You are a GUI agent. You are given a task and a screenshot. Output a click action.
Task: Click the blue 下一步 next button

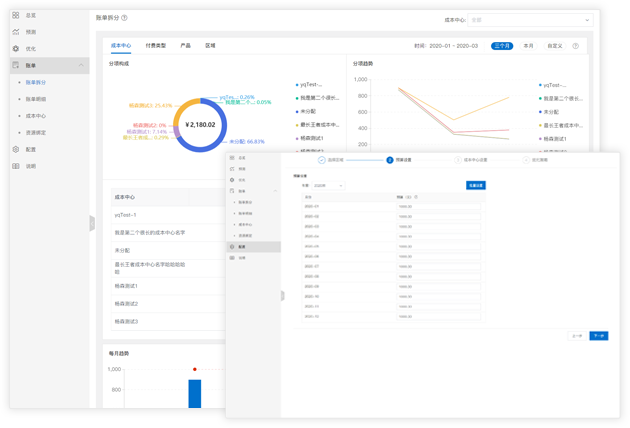599,336
